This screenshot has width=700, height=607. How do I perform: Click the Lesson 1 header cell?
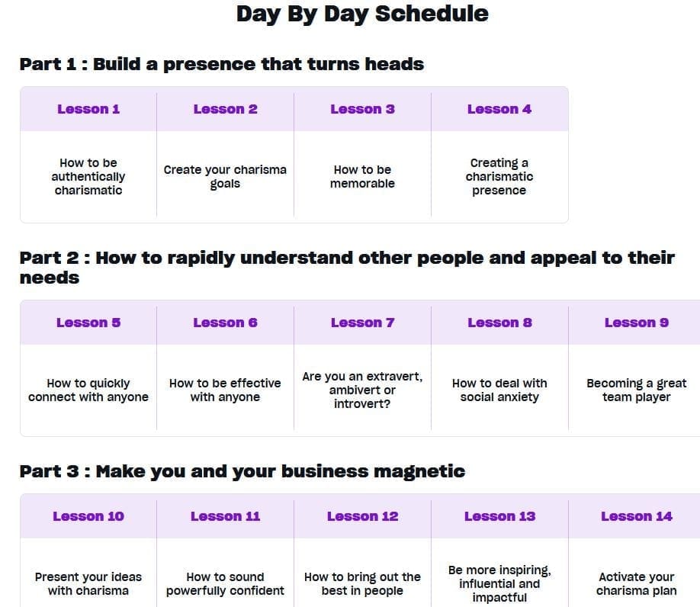88,109
